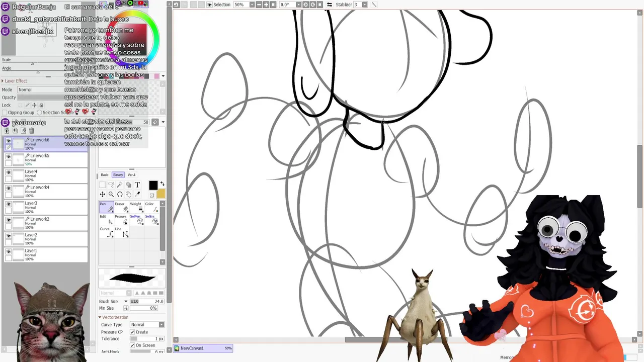644x362 pixels.
Task: Click the straight line mode icon
Action: click(x=374, y=5)
